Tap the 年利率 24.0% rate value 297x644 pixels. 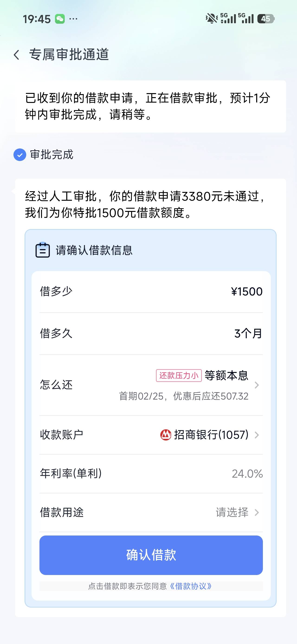(x=247, y=474)
